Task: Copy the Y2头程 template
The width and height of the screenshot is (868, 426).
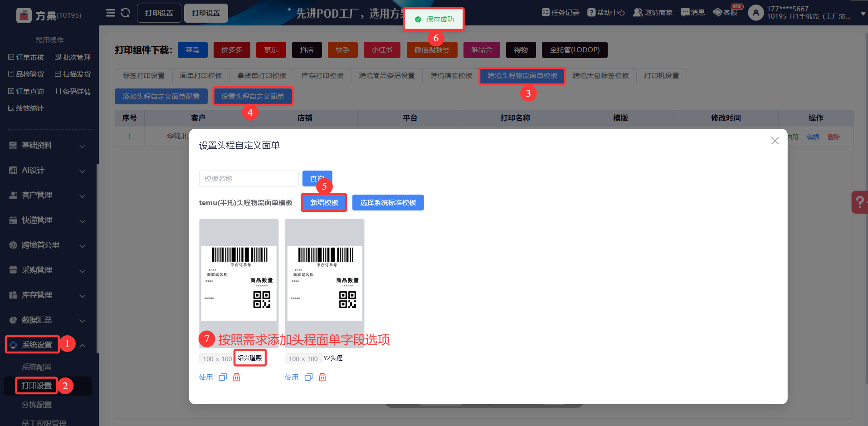Action: (x=308, y=377)
